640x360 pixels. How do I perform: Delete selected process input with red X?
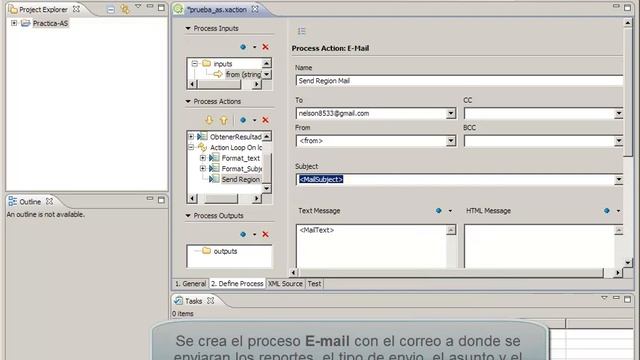coord(265,47)
